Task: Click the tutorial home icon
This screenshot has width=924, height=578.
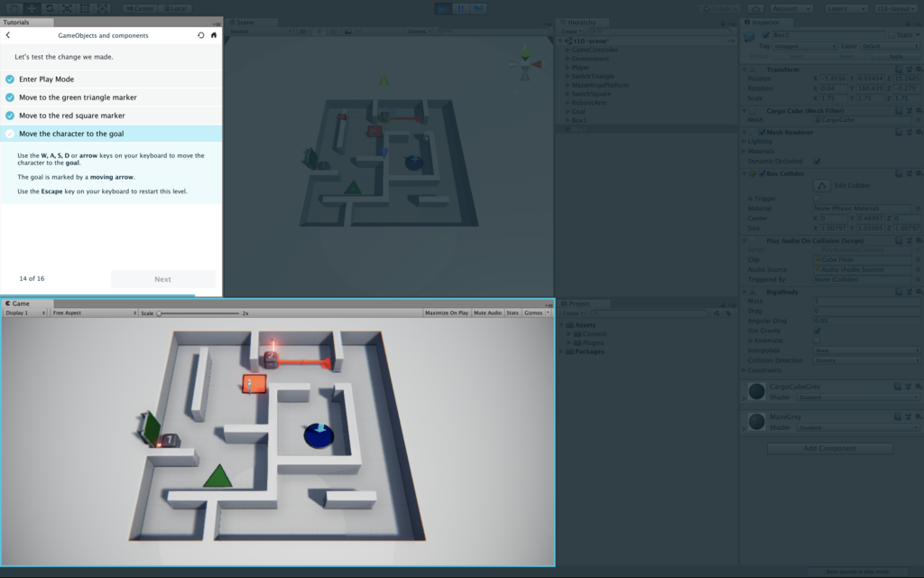Action: 213,35
